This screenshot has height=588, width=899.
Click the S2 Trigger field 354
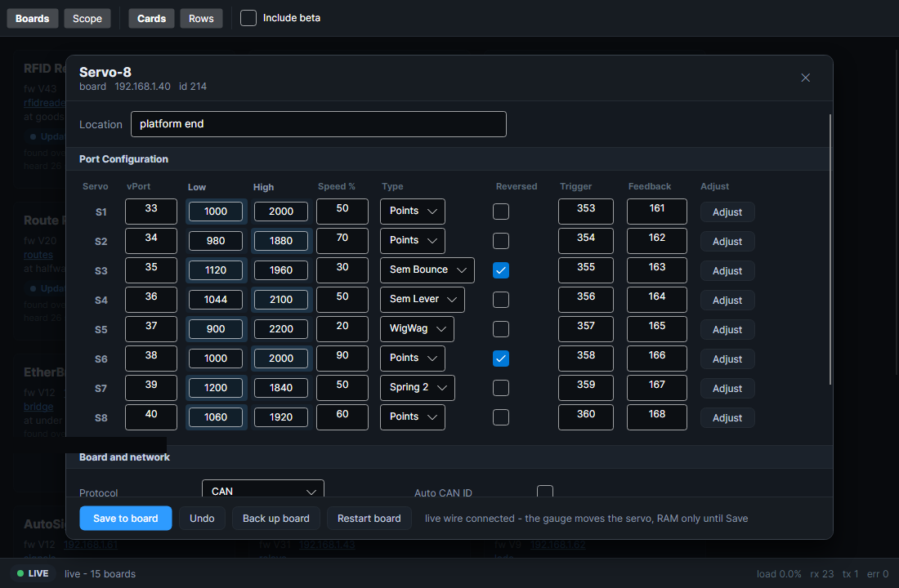585,241
